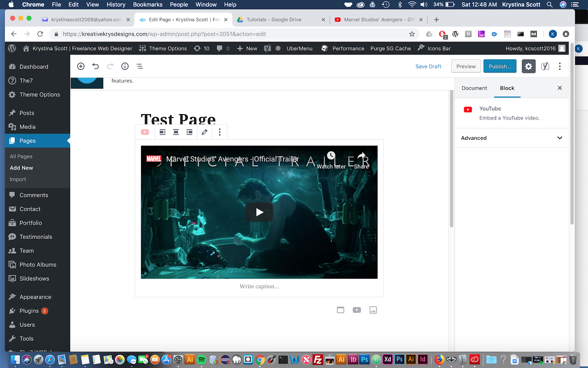Align the video block right
Image resolution: width=588 pixels, height=368 pixels.
pyautogui.click(x=189, y=132)
